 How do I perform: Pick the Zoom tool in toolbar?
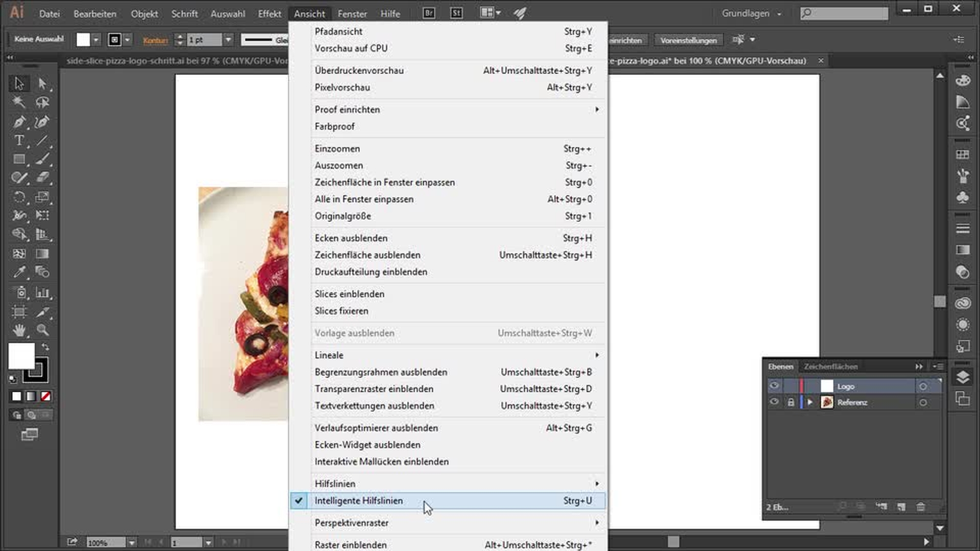[x=42, y=330]
